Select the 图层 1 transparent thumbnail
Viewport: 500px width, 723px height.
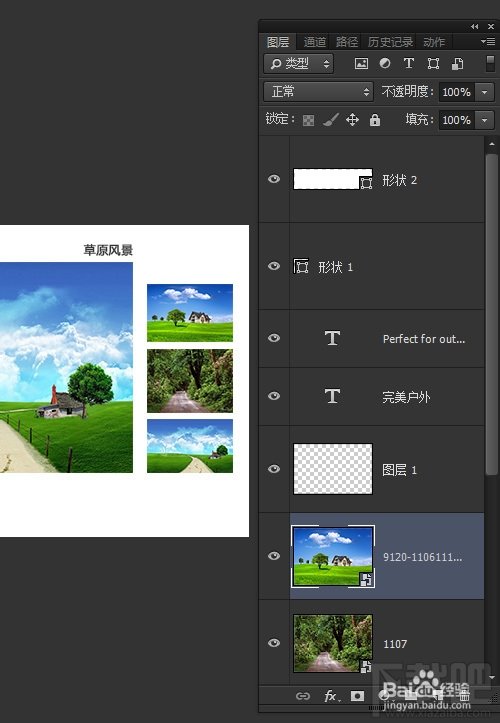click(x=333, y=469)
